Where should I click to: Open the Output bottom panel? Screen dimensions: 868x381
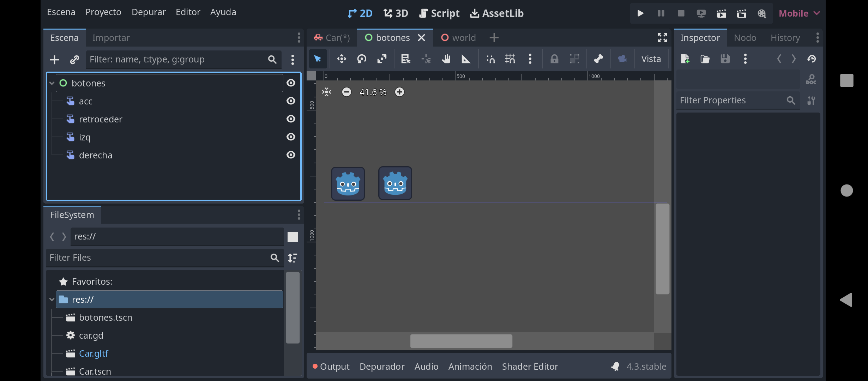(331, 367)
